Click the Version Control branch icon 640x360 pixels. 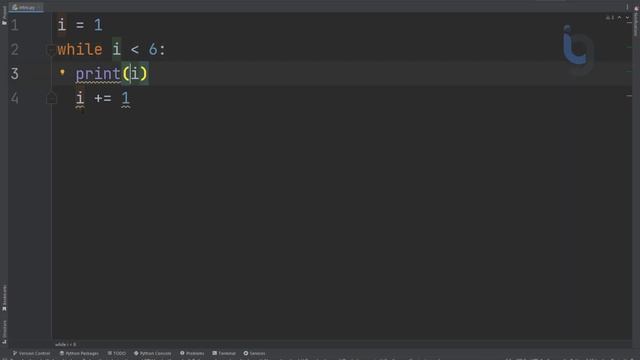pyautogui.click(x=15, y=353)
